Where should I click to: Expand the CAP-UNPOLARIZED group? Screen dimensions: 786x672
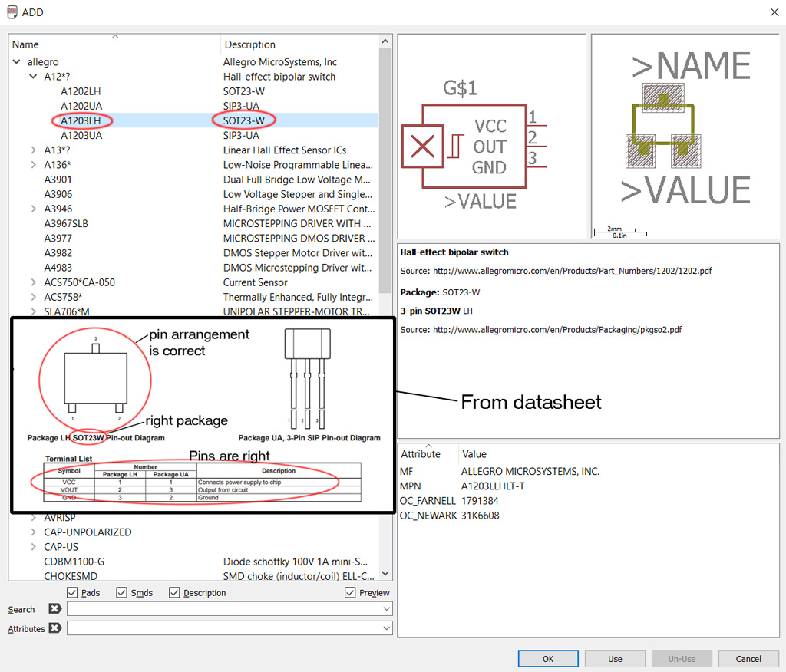33,532
